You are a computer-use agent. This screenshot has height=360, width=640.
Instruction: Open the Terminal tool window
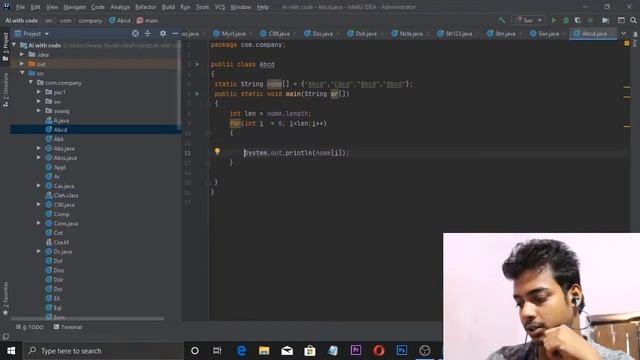coord(68,327)
